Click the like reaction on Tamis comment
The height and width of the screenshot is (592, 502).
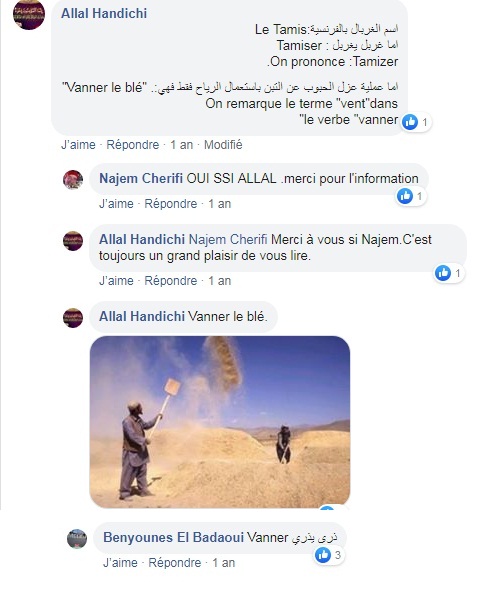point(416,122)
